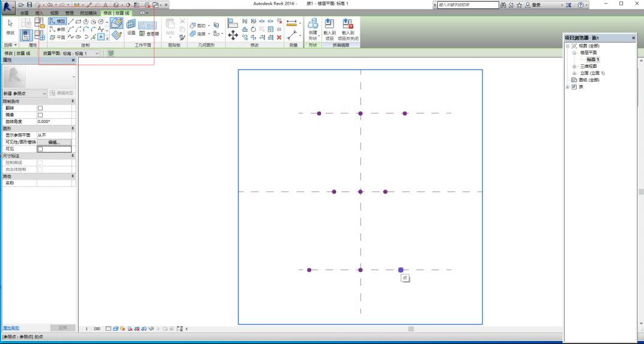644x344 pixels.
Task: Open the 创建 ribbon tab
Action: (24, 13)
